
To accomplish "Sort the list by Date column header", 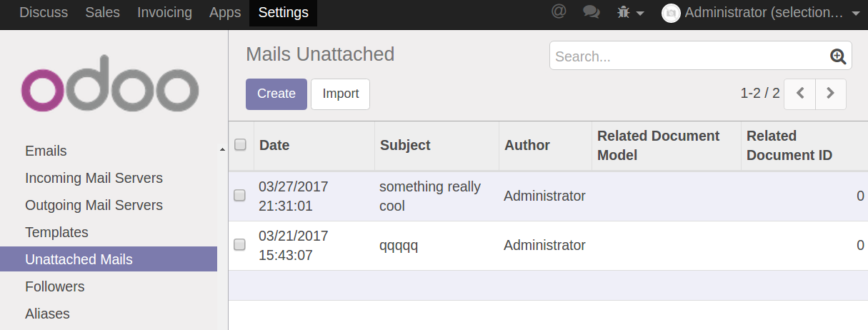I will coord(274,145).
